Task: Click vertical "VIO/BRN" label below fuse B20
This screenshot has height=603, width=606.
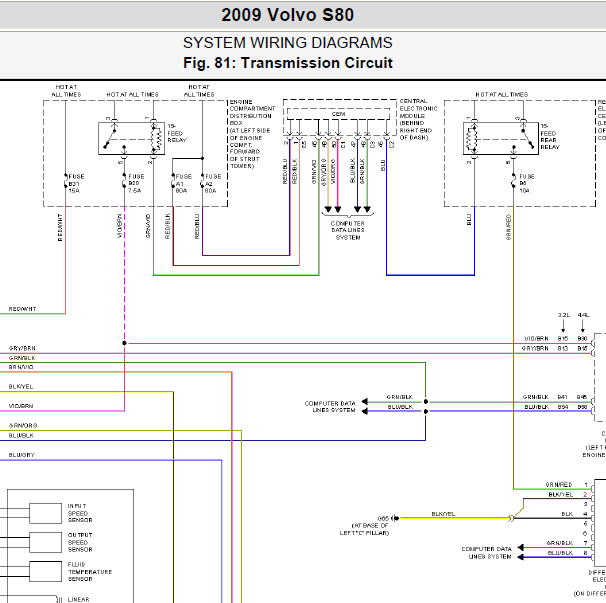Action: point(120,226)
